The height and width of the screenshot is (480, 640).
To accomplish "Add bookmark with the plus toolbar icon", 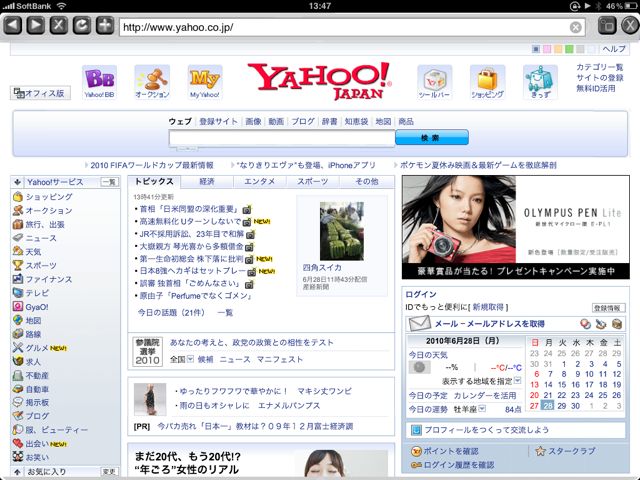I will [x=105, y=26].
